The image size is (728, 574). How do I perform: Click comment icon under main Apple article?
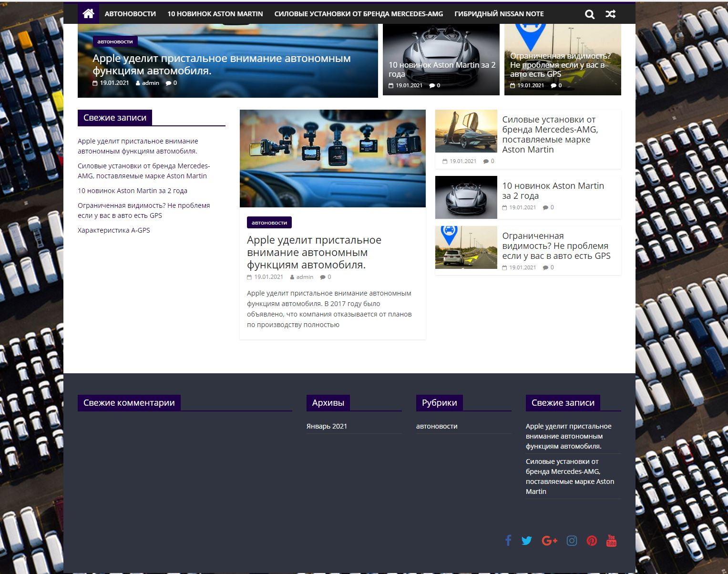coord(323,277)
